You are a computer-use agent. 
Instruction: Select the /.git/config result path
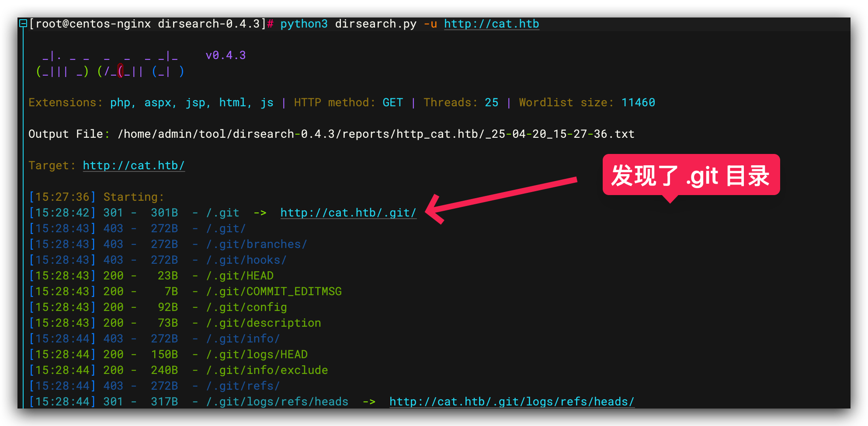point(247,307)
